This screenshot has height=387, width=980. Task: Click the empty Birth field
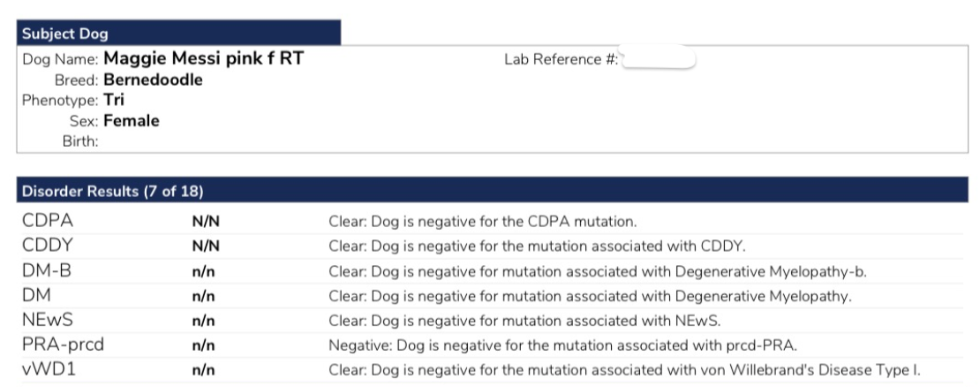pos(187,141)
